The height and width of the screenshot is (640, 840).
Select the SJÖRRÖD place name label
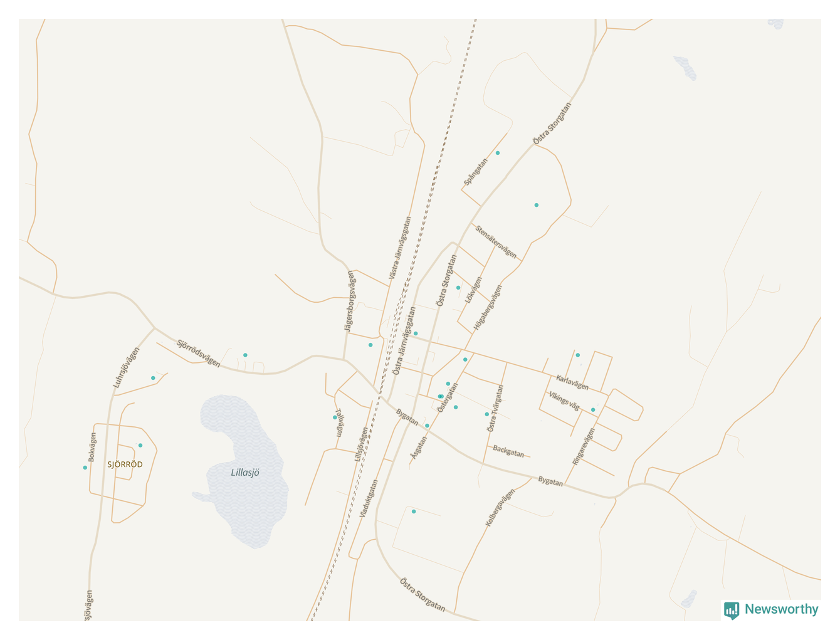[125, 464]
